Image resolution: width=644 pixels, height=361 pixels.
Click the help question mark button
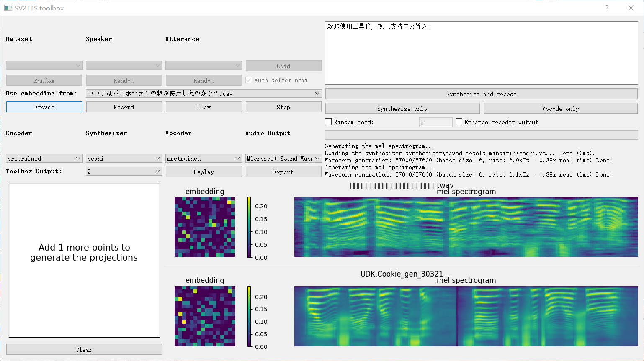point(607,8)
